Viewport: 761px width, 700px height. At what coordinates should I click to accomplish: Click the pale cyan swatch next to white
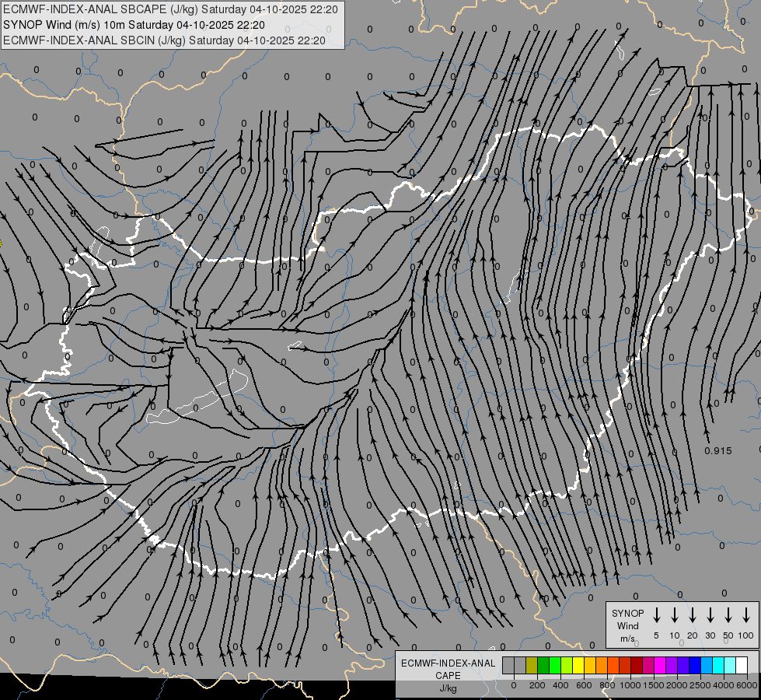[729, 665]
